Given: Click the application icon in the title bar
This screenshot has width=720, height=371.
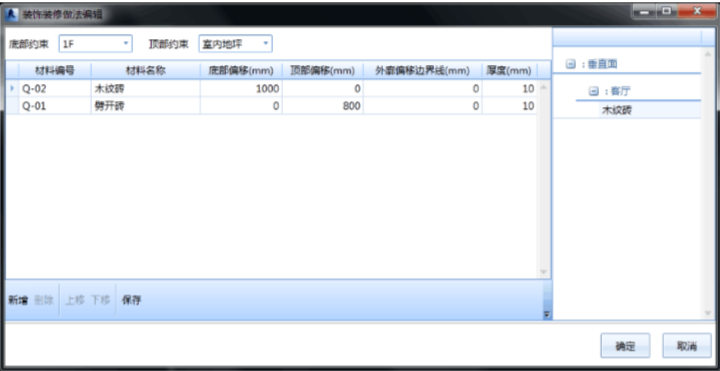Looking at the screenshot, I should pyautogui.click(x=12, y=14).
